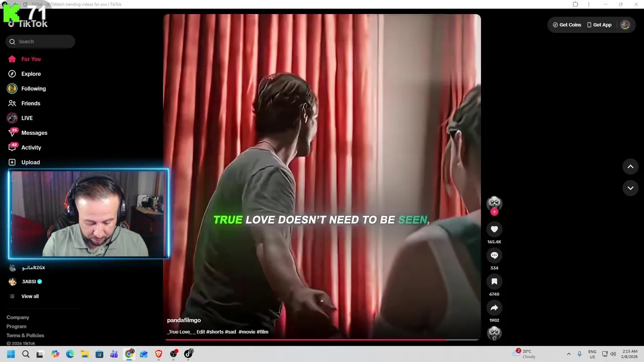Click the #movie hashtag

pyautogui.click(x=247, y=332)
